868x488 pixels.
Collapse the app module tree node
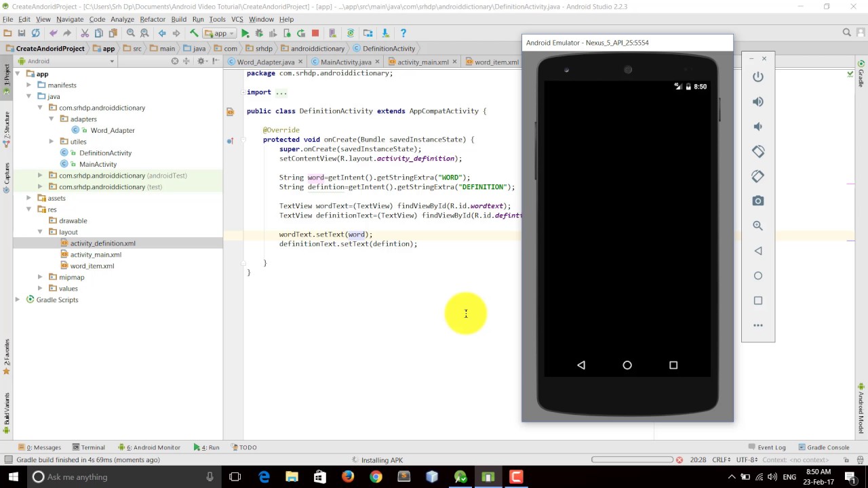coord(18,74)
